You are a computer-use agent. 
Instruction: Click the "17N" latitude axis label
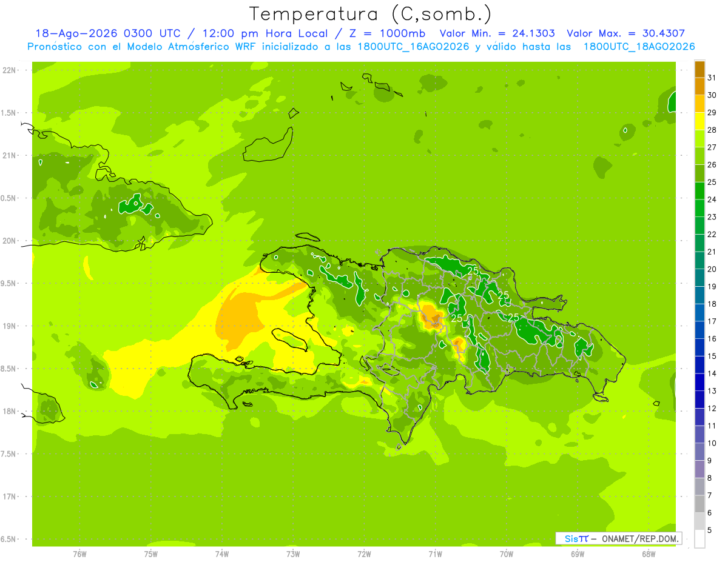(x=10, y=497)
